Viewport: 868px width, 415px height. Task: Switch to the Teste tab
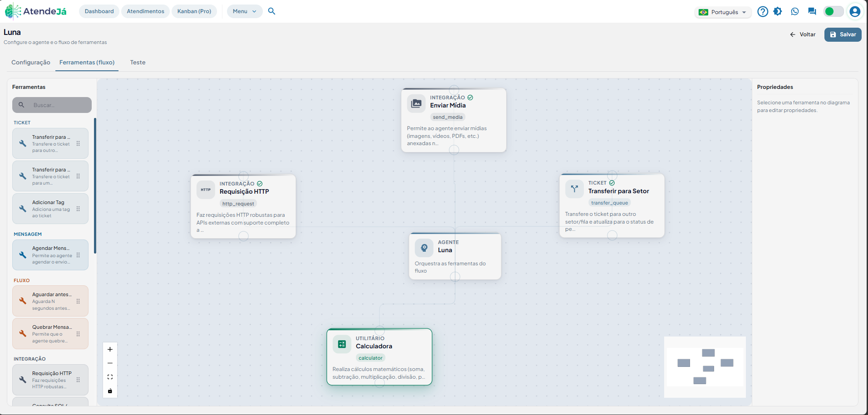pyautogui.click(x=138, y=63)
